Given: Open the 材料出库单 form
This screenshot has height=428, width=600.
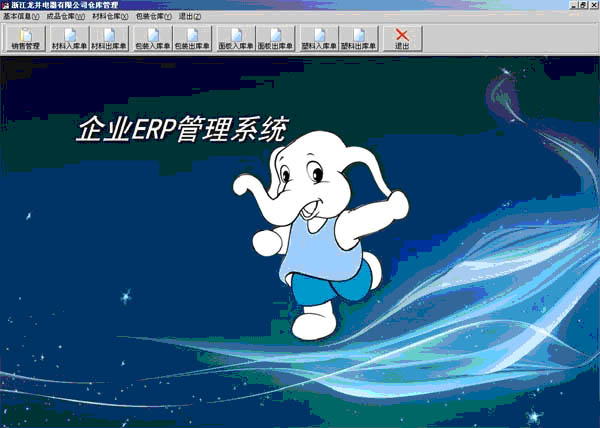Looking at the screenshot, I should [109, 39].
